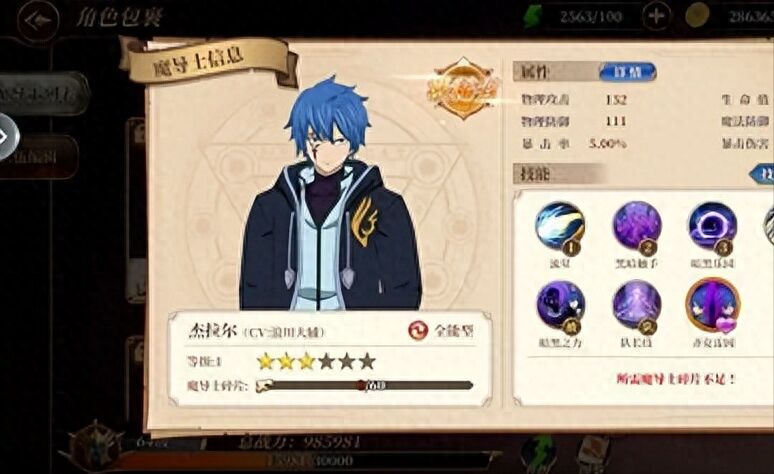Select skill 2 黑暗触手 icon
The image size is (774, 474).
pos(637,227)
